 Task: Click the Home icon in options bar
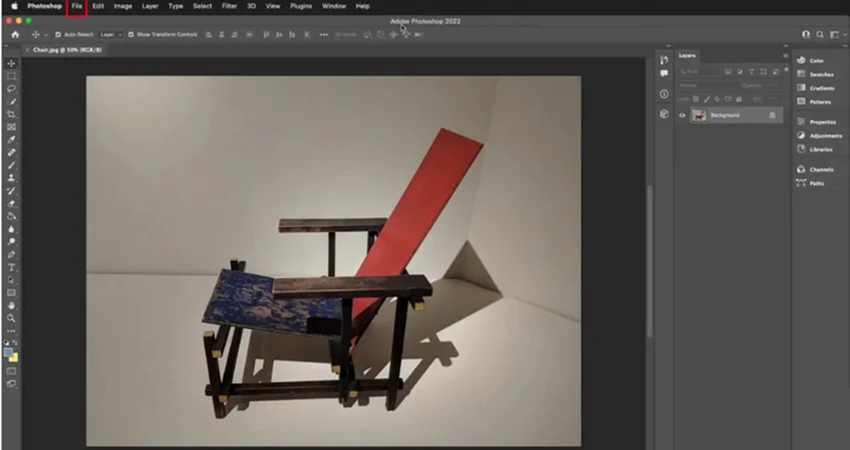pos(15,35)
